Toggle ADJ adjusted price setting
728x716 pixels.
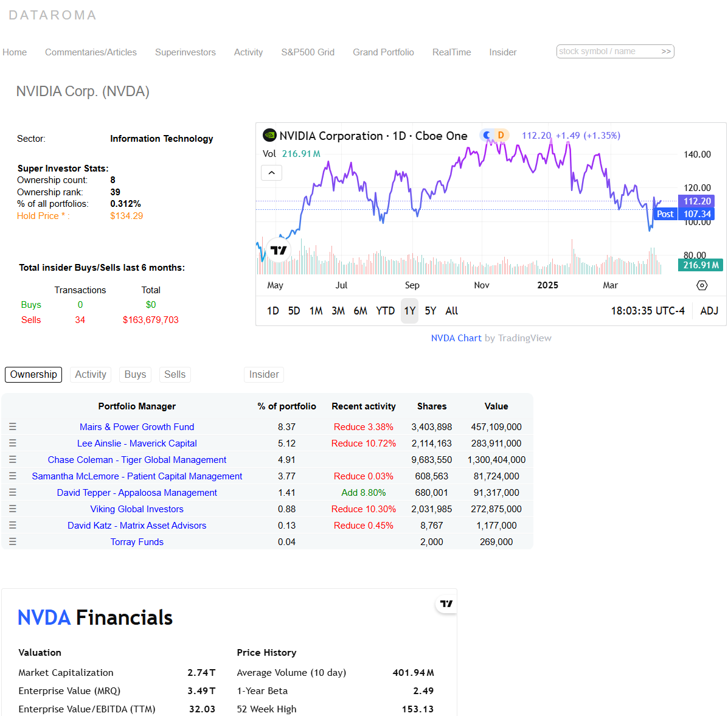click(709, 311)
